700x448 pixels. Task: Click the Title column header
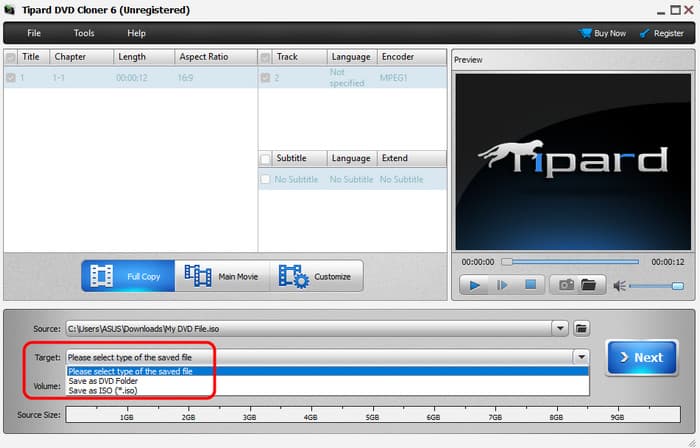33,57
